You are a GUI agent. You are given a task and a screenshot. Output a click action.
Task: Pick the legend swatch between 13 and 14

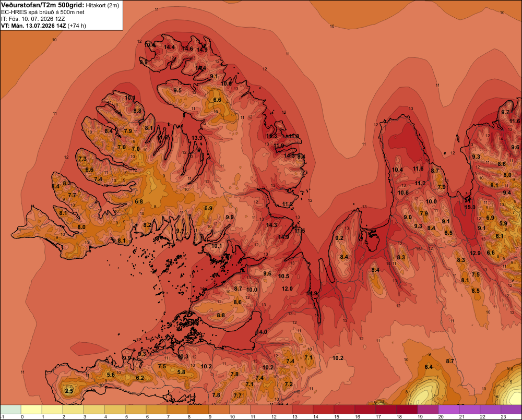click(303, 410)
